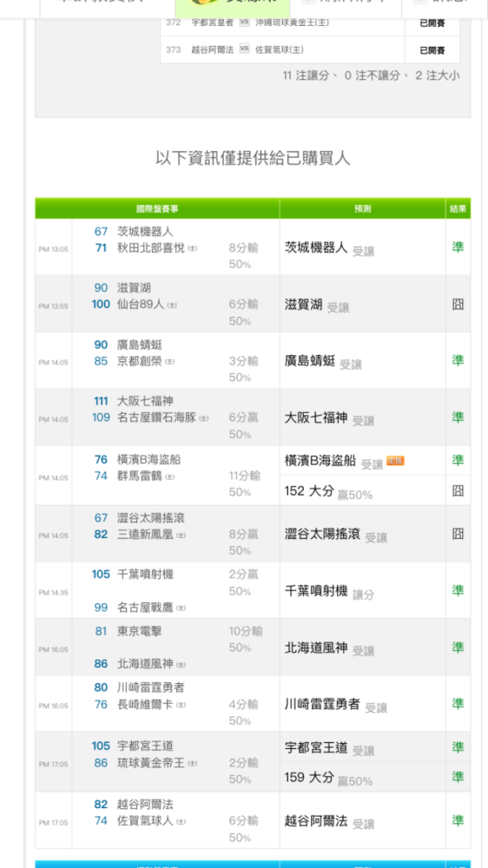
Task: Click the prediction 159 大分 贏50%
Action: click(x=328, y=779)
